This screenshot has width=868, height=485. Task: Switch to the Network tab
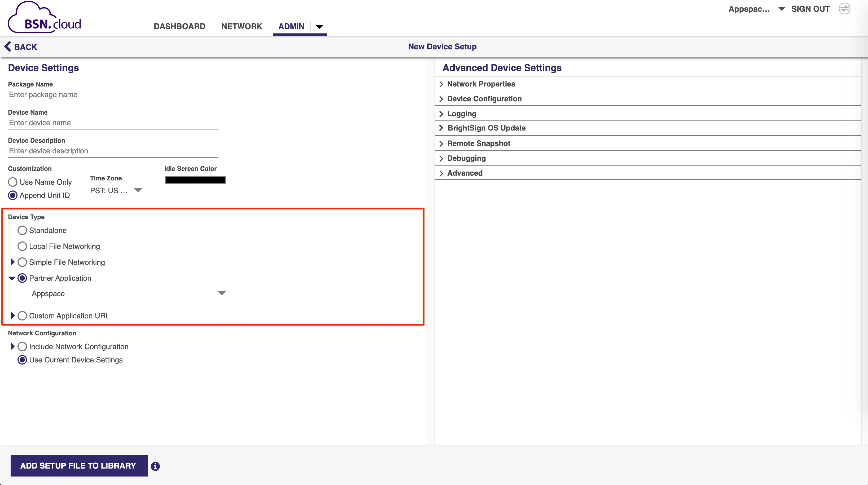242,26
